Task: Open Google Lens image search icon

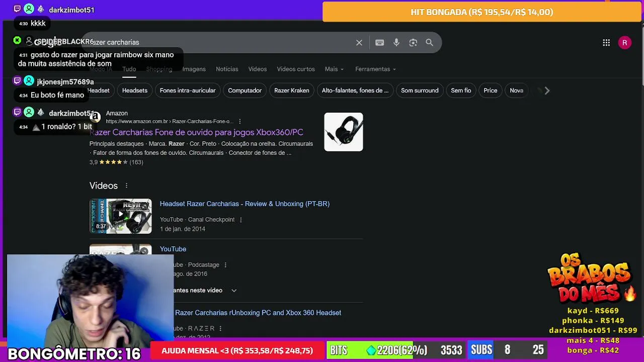Action: (413, 43)
